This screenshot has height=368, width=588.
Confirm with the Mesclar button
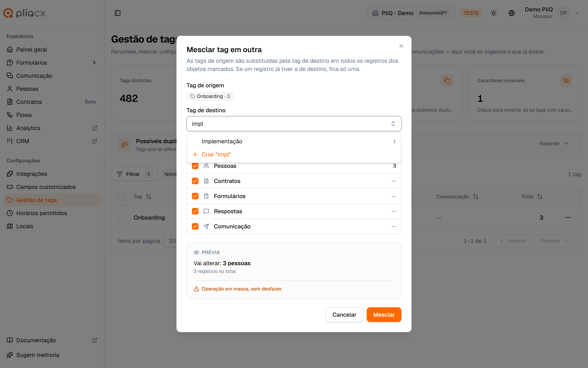[384, 315]
